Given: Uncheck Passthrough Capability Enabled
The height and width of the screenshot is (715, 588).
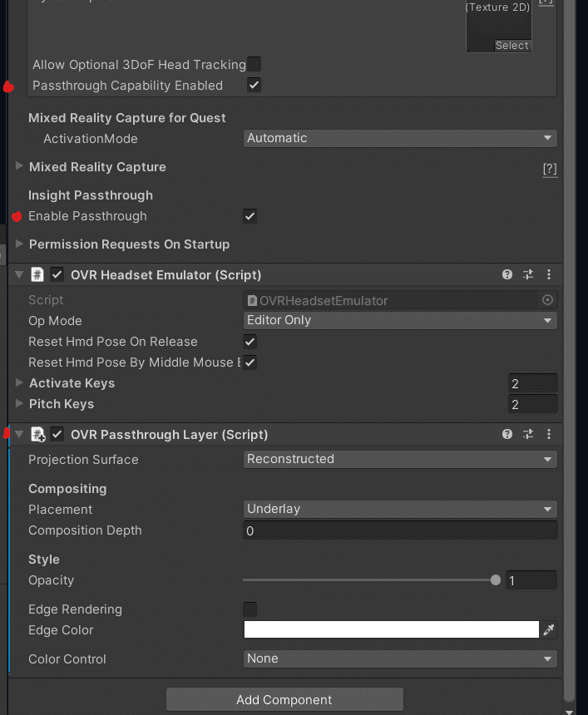Looking at the screenshot, I should tap(254, 85).
